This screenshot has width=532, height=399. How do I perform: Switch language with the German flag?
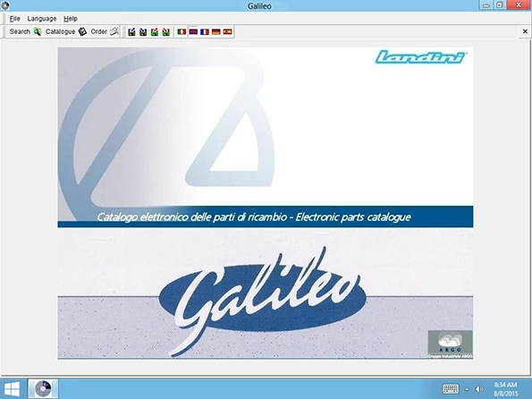tap(216, 31)
